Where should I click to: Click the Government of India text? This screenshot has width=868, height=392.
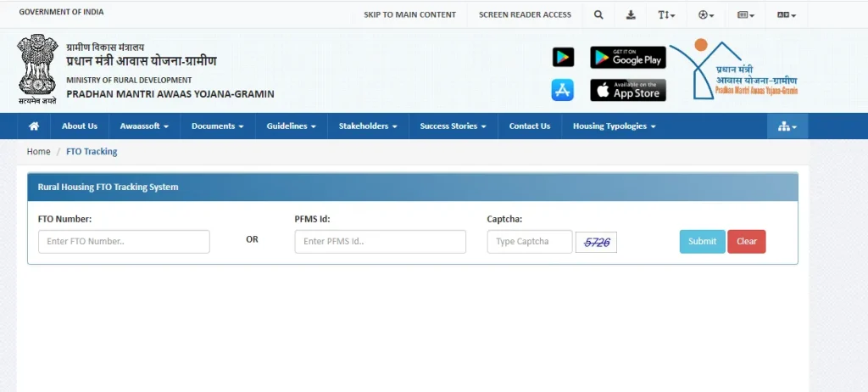[61, 12]
